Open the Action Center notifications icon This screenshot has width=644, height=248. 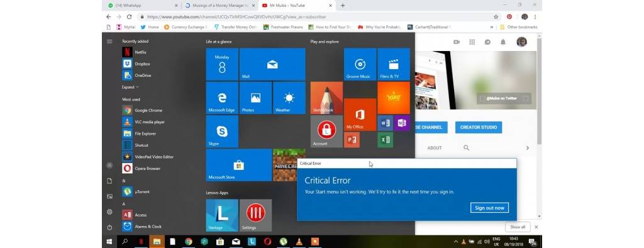point(532,242)
